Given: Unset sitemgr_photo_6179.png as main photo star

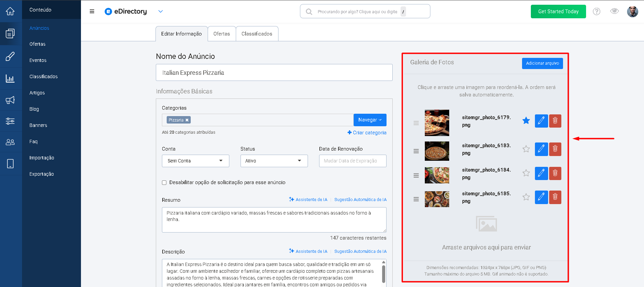Looking at the screenshot, I should click(526, 120).
